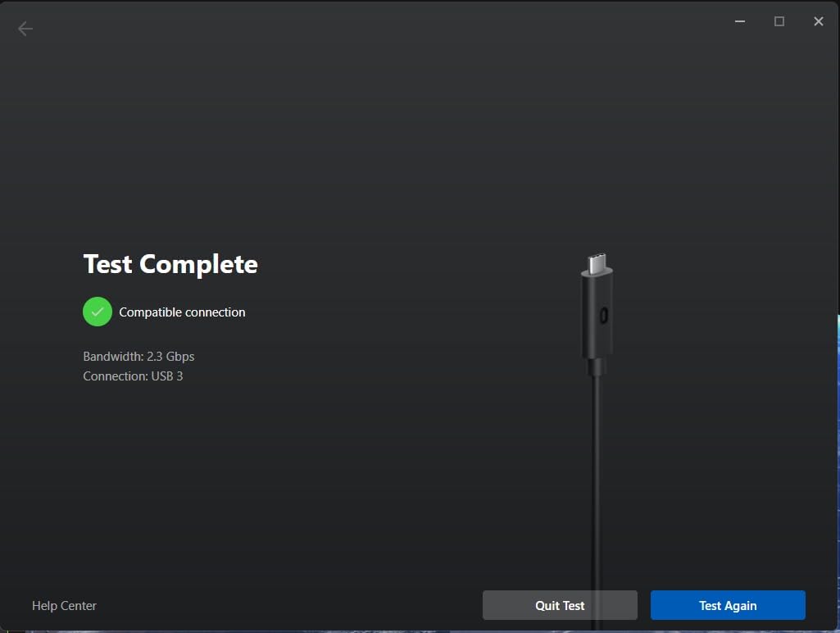Click the oval logo on cable plug

[604, 315]
